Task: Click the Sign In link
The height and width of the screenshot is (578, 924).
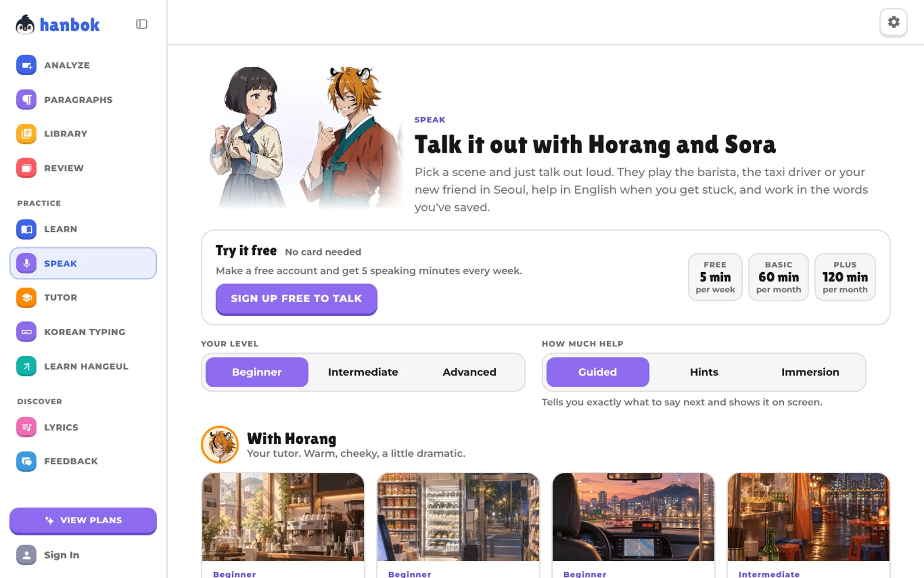Action: pyautogui.click(x=62, y=555)
